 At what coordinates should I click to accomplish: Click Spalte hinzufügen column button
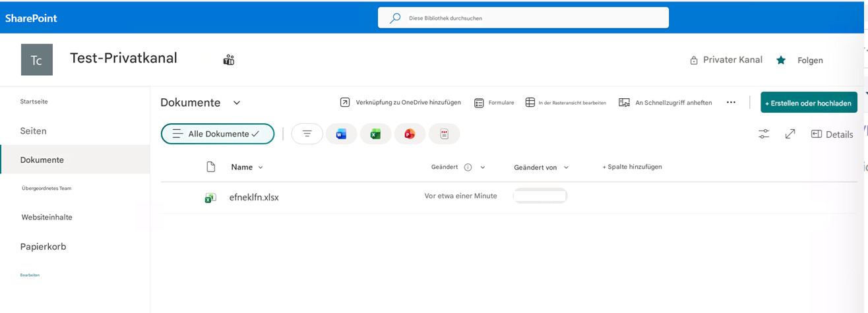[x=632, y=167]
